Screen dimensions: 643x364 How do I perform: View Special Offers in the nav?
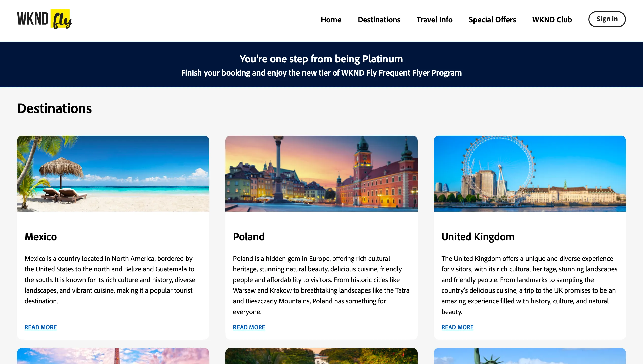point(492,20)
